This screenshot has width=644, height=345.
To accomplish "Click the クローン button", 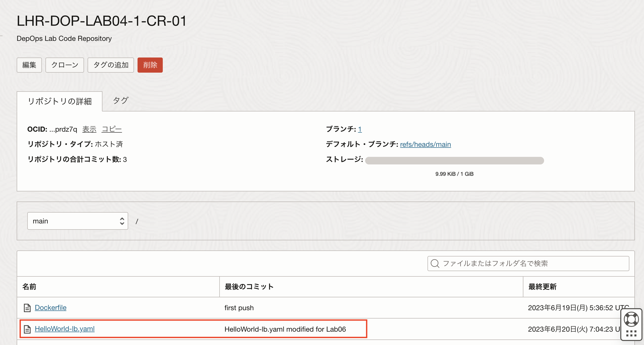I will [65, 65].
